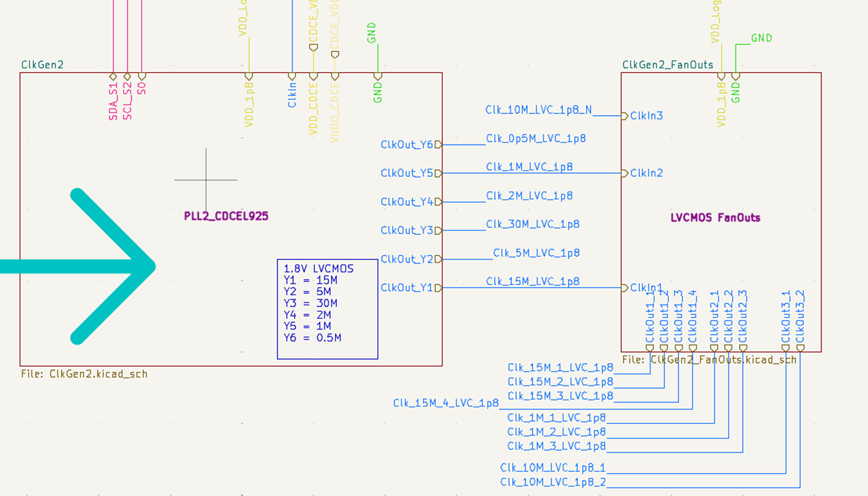Click the Clk_5M_LVC_1p8 net label

536,253
